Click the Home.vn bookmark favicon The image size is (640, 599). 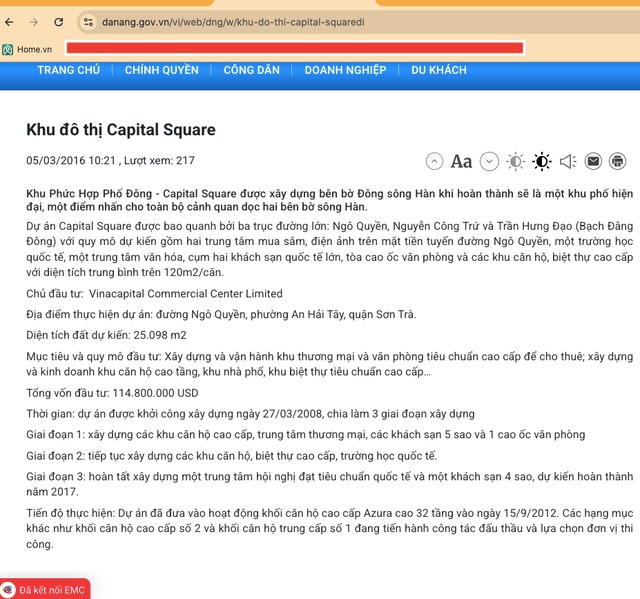[x=8, y=49]
